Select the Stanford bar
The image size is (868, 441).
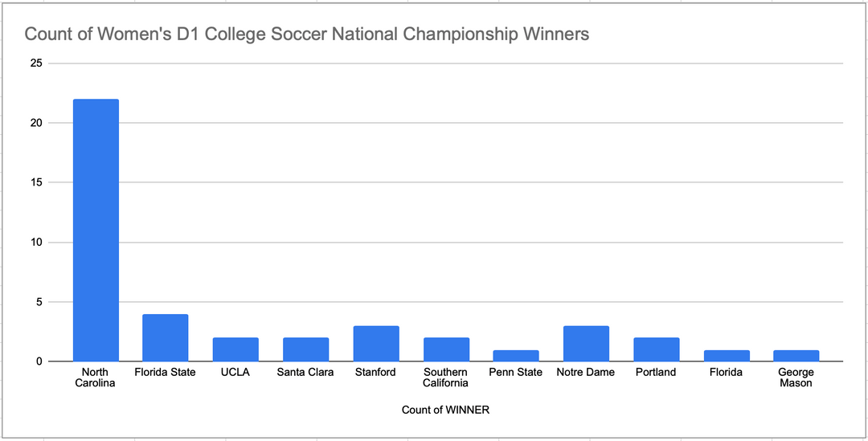point(375,344)
